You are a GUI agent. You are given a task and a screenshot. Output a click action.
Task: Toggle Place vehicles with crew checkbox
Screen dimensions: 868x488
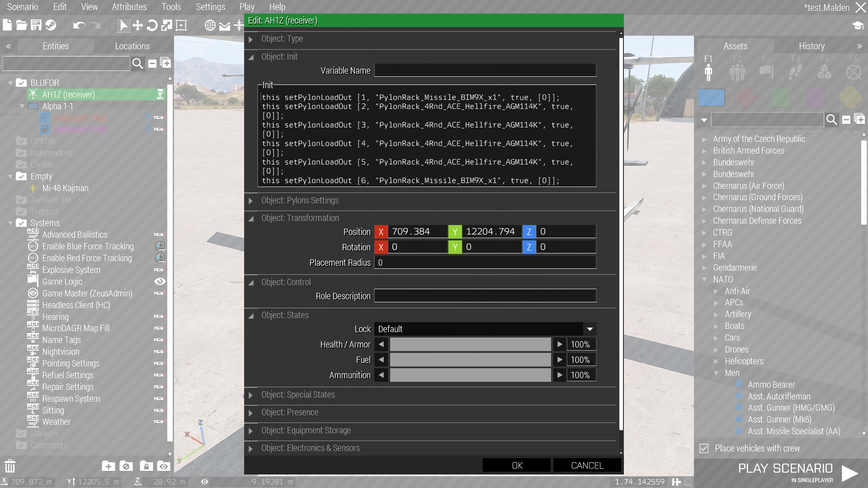pos(704,448)
